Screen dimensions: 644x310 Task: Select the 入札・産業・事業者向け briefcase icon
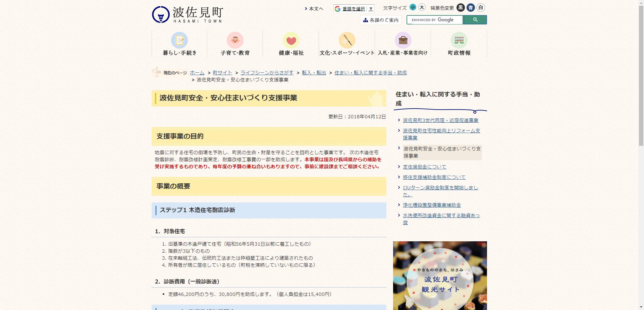point(403,41)
